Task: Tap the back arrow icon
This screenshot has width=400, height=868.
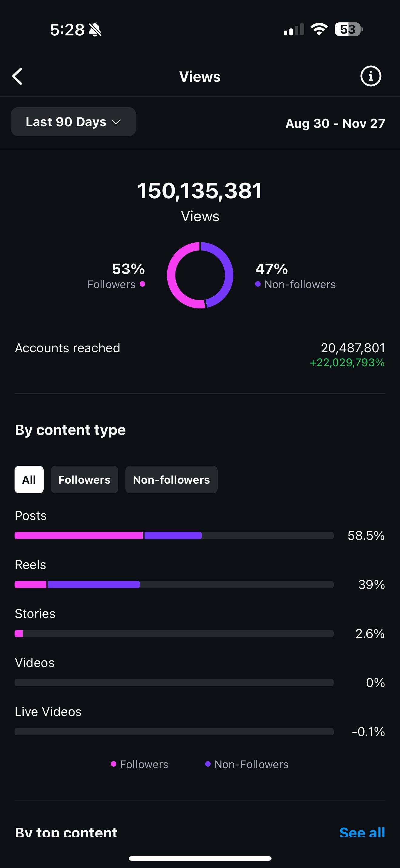Action: pos(18,77)
